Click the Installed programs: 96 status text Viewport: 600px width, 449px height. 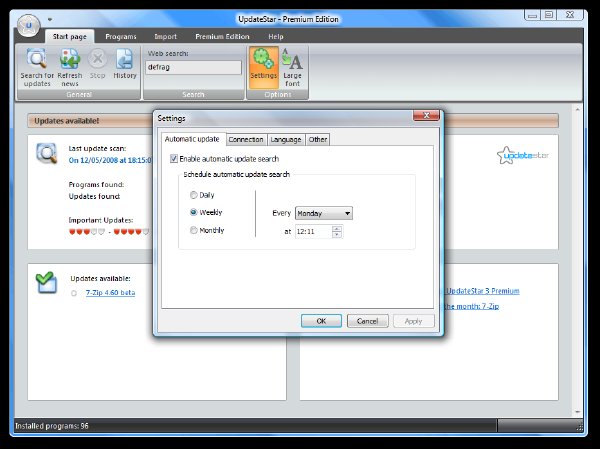tap(52, 426)
